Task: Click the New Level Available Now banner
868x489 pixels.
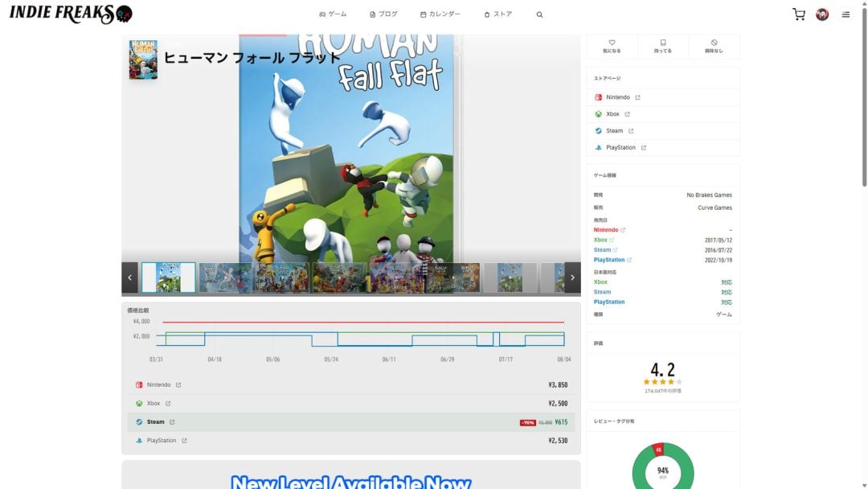Action: (351, 482)
